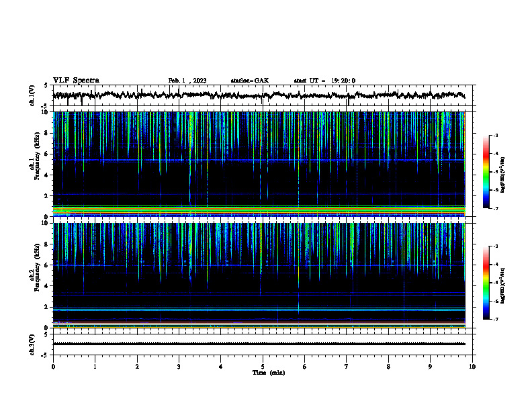
Task: Click the 9 minute tick on the time axis
Action: click(x=430, y=367)
